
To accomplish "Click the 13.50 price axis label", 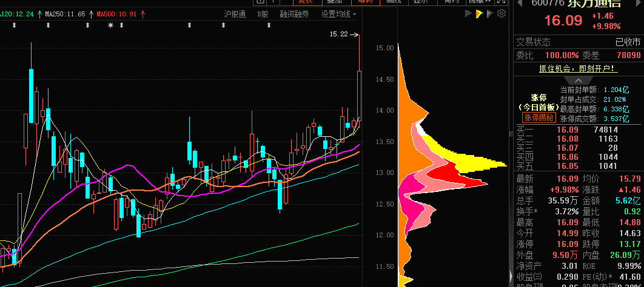I will [x=385, y=142].
